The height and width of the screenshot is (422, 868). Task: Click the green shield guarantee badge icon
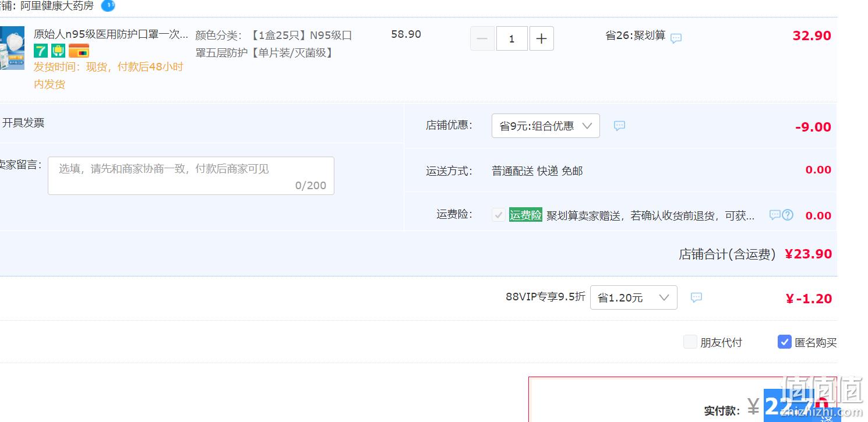58,51
